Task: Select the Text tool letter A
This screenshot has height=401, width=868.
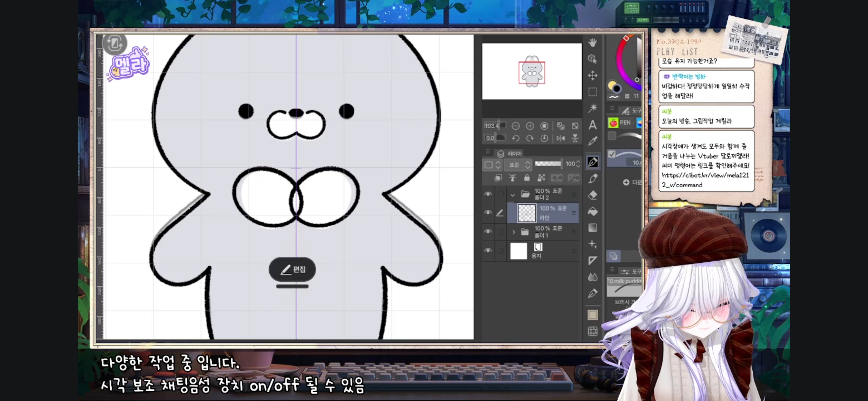Action: point(593,125)
